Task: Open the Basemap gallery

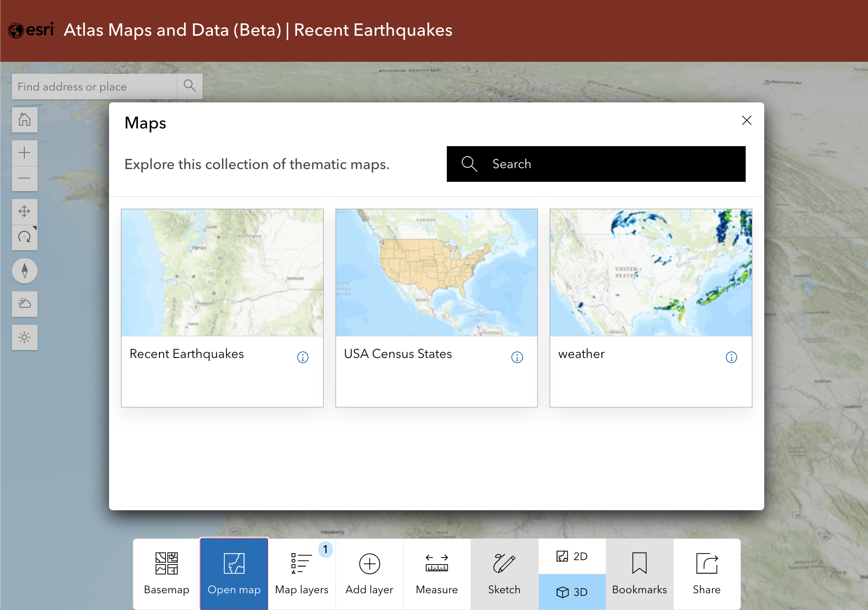Action: point(166,573)
